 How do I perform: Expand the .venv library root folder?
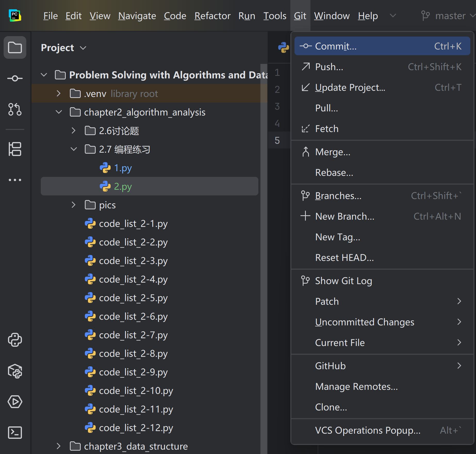[x=59, y=94]
